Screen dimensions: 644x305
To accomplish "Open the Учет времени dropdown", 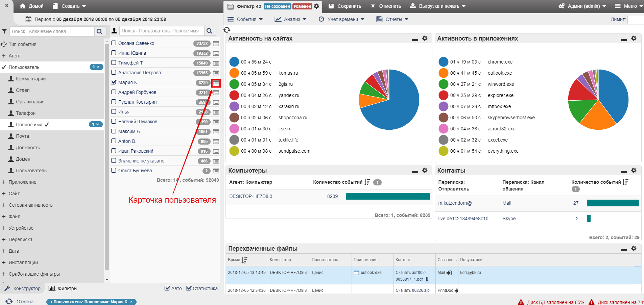I will tap(342, 19).
